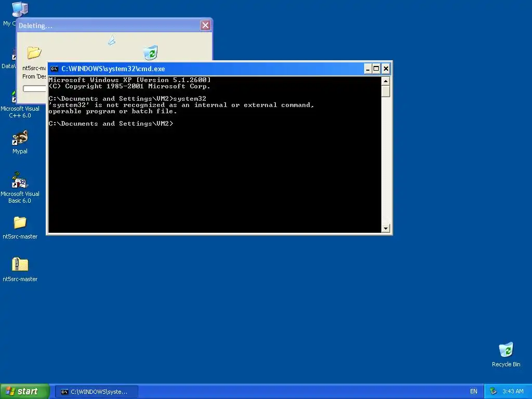Click the 'system32' is not recognized line
The height and width of the screenshot is (399, 532).
[x=181, y=105]
